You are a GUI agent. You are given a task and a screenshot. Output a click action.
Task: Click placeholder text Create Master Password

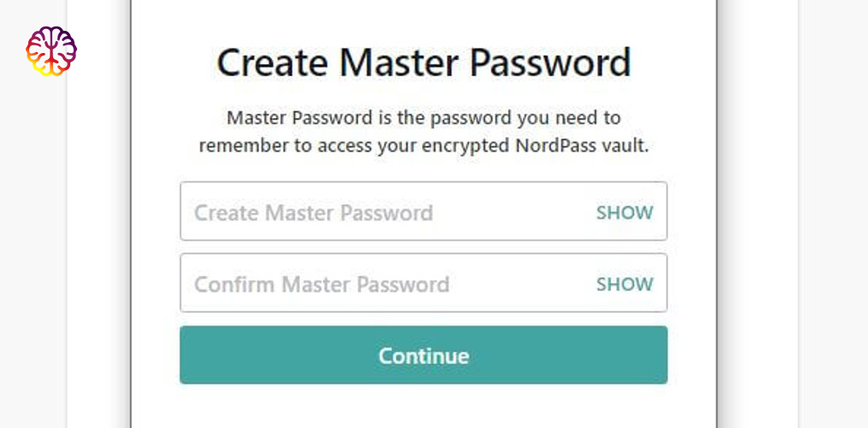coord(314,213)
